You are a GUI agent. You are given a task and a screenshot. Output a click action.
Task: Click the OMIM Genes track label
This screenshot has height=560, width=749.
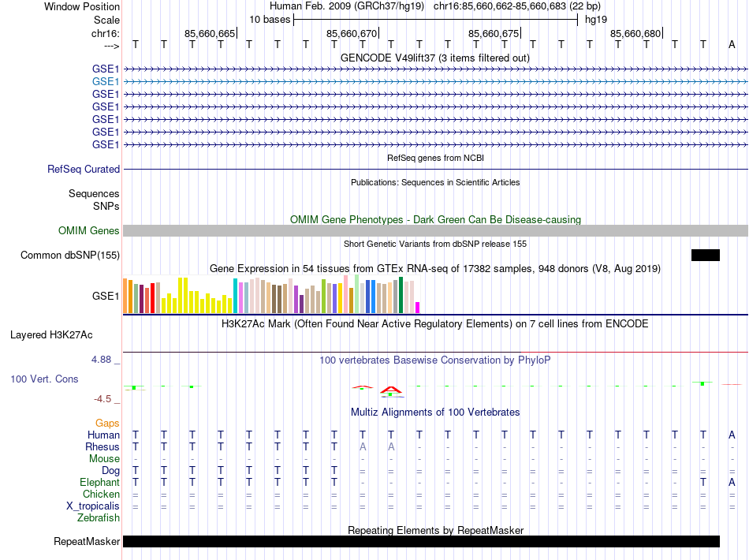click(x=88, y=231)
